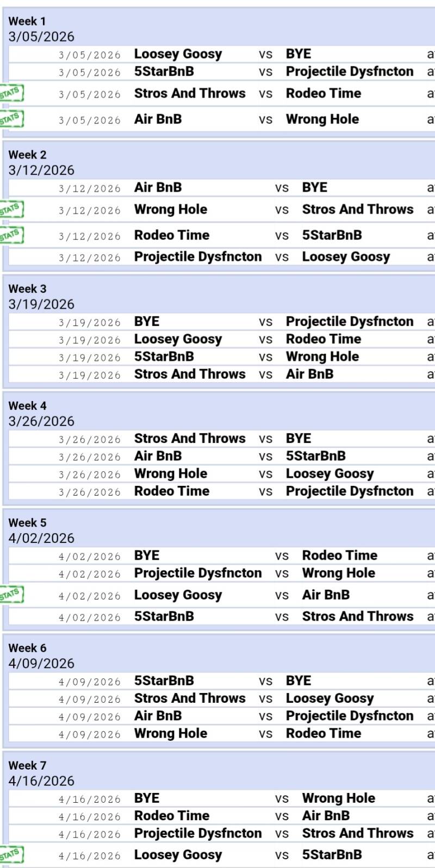This screenshot has height=868, width=435.
Task: Open Stros And Throws in Week 4 BYE row
Action: point(190,439)
